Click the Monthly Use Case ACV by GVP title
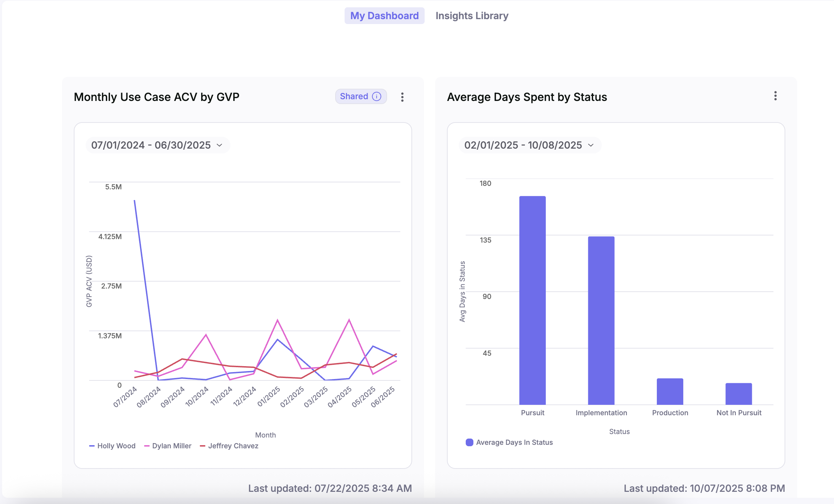This screenshot has height=504, width=834. click(x=157, y=97)
